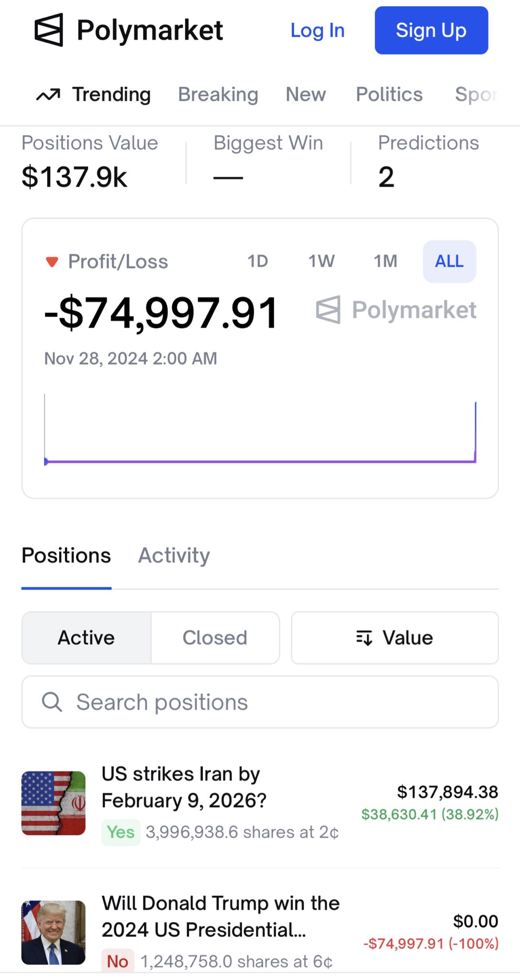The width and height of the screenshot is (520, 980).
Task: Click the Polymarket logo icon in header
Action: click(x=49, y=30)
